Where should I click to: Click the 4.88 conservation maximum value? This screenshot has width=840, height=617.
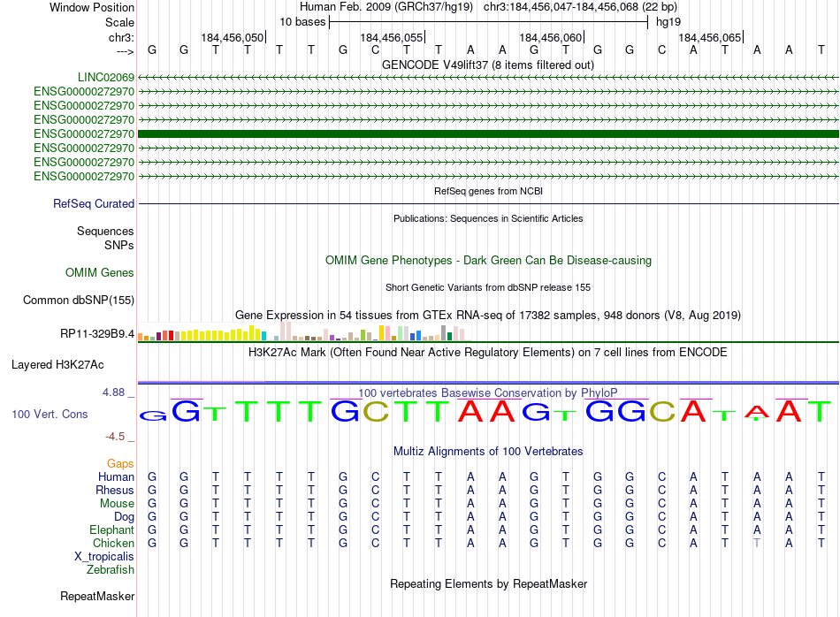(113, 392)
